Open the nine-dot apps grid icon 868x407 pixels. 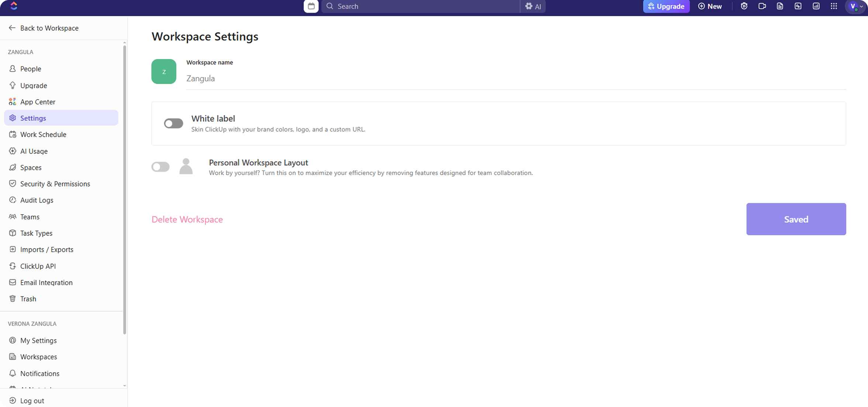(x=834, y=6)
